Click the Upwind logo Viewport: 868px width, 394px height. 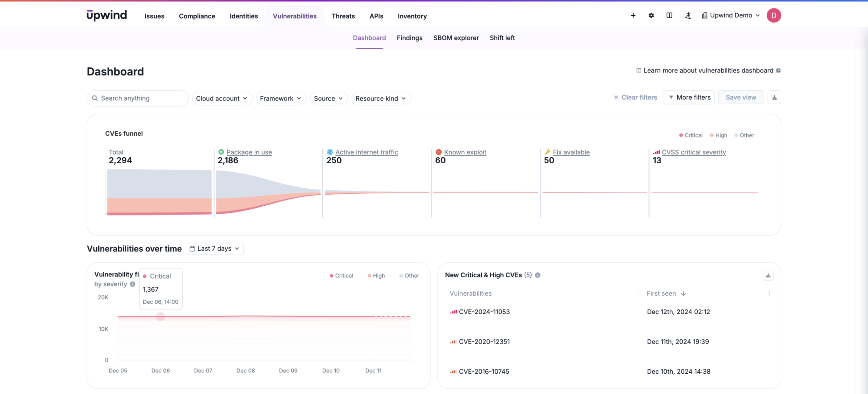point(107,15)
